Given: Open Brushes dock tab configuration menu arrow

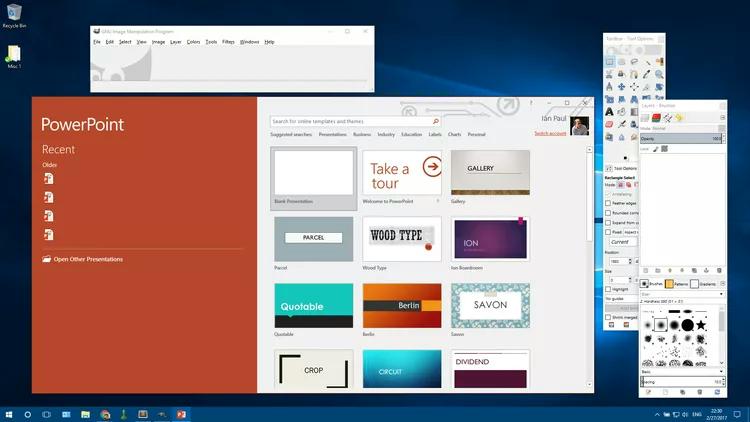Looking at the screenshot, I should tap(723, 284).
